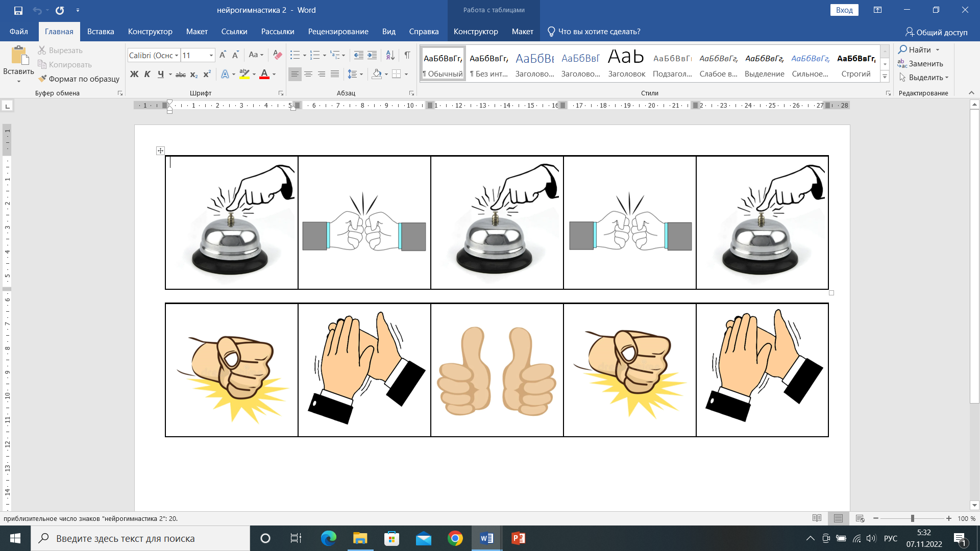Viewport: 980px width, 551px height.
Task: Toggle Italic formatting (К)
Action: pos(147,74)
